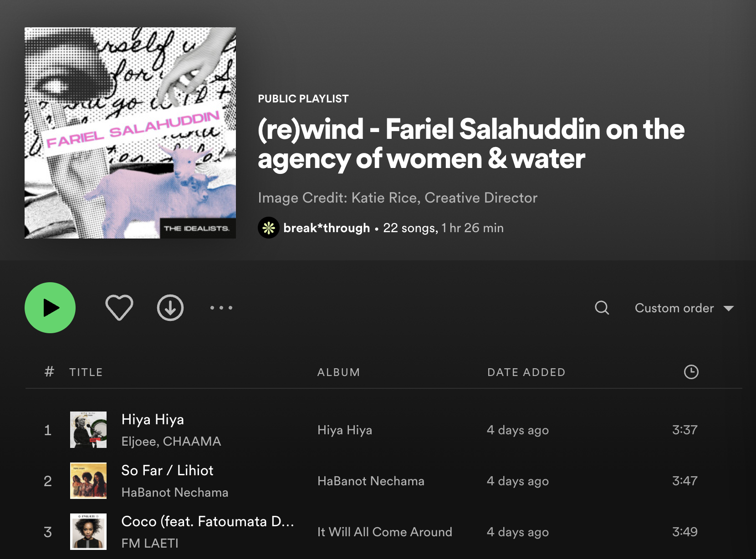This screenshot has height=559, width=756.
Task: Open the HaBanot Nechama album link
Action: [x=371, y=481]
